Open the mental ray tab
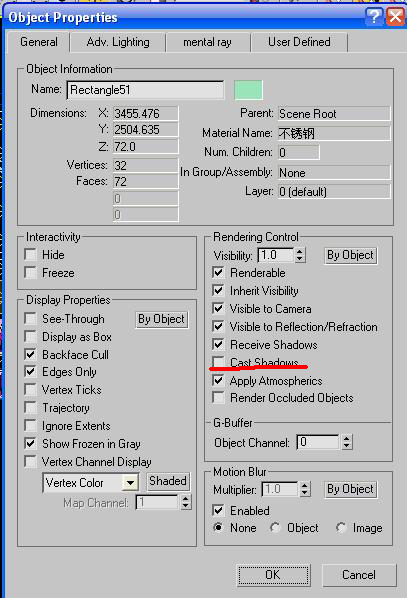Screen dimensions: 407x598 pos(208,42)
